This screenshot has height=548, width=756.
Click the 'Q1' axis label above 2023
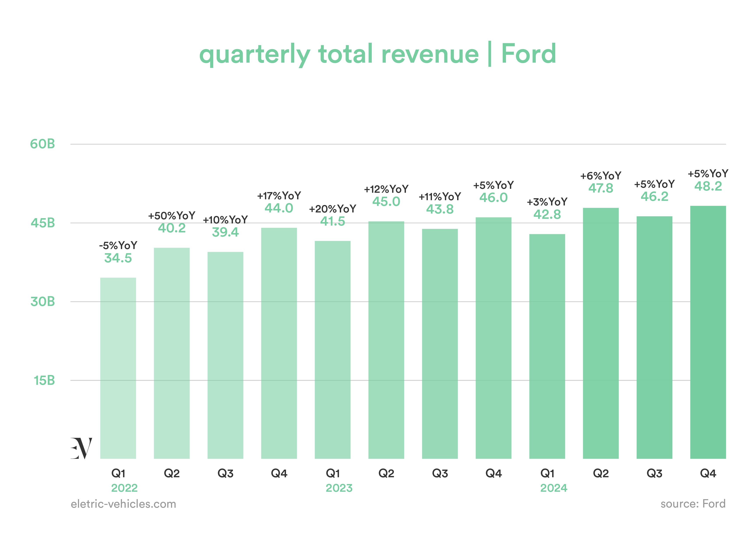tap(333, 473)
